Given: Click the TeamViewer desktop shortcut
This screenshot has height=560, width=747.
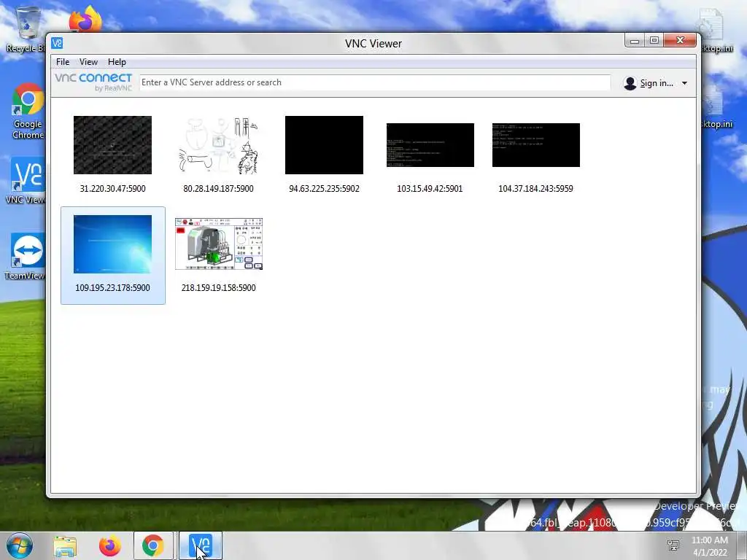Looking at the screenshot, I should (27, 256).
